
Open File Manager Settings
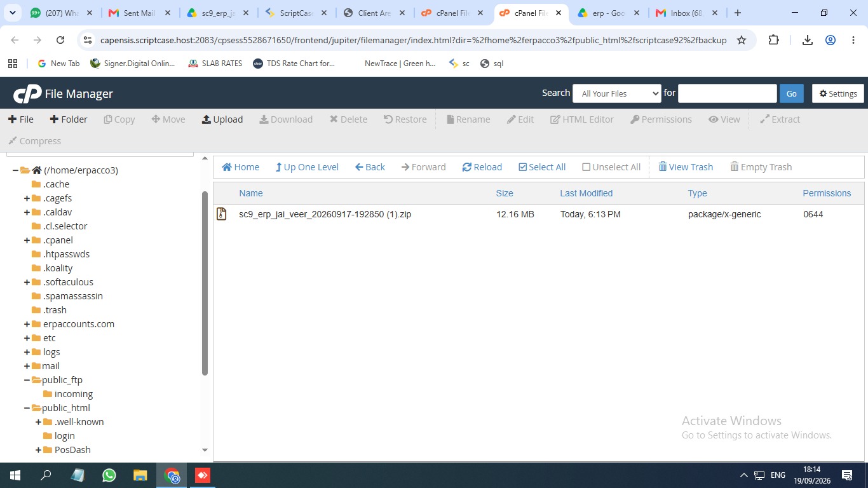(838, 93)
